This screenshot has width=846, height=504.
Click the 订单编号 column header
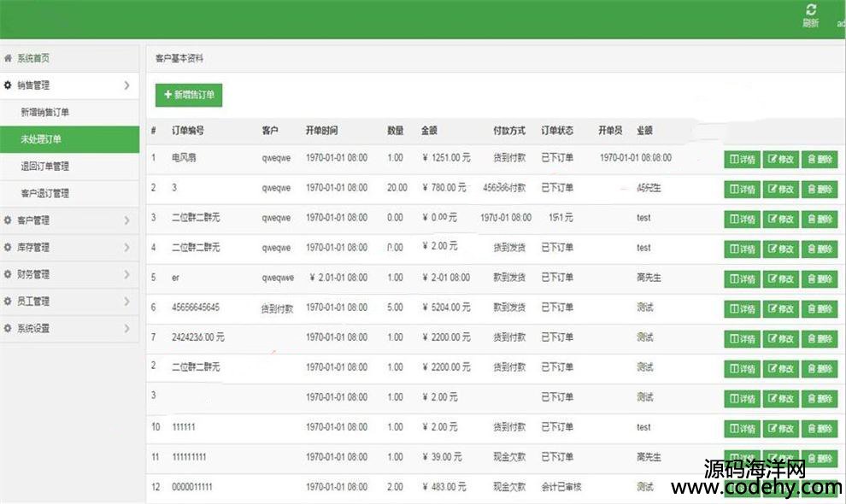188,131
